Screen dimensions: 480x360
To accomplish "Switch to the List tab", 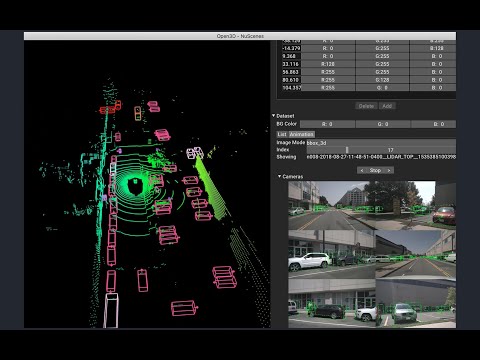I will coord(282,134).
